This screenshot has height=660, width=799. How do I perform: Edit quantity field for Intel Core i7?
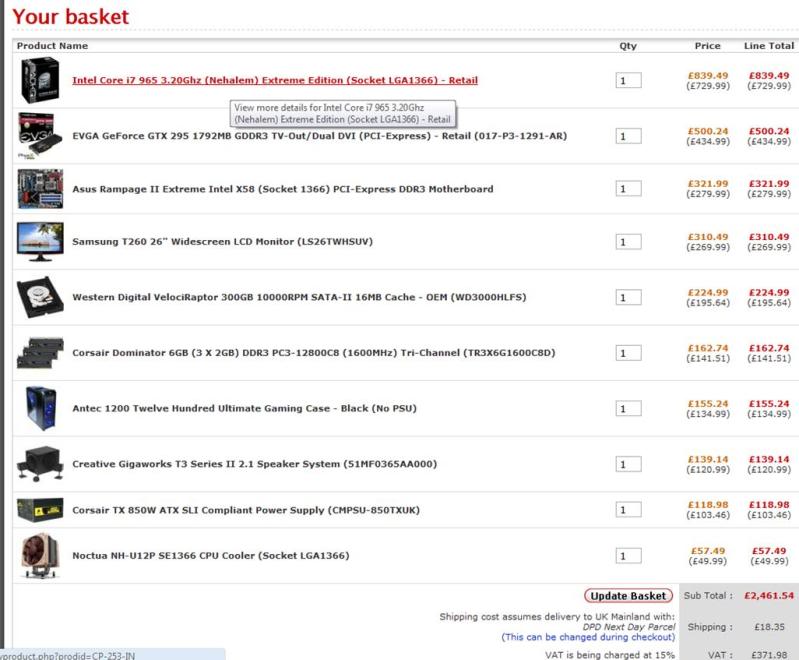(x=628, y=81)
